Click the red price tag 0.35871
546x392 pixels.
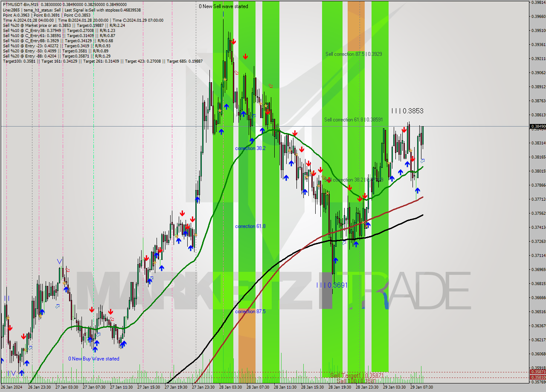[537, 372]
